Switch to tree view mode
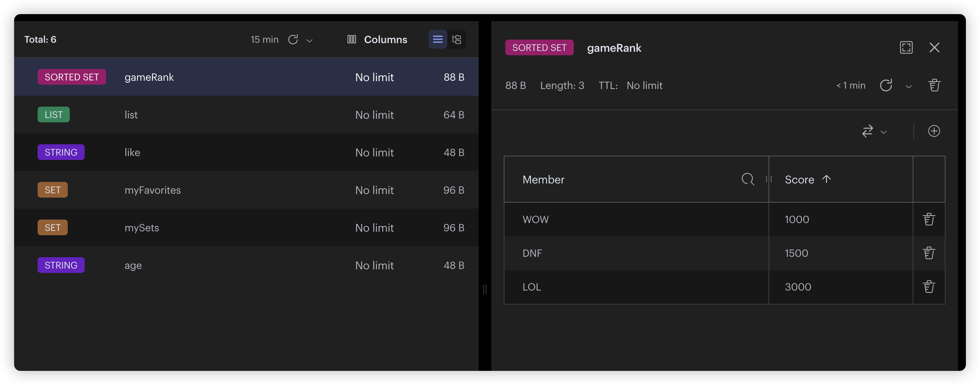The height and width of the screenshot is (385, 980). coord(457,39)
